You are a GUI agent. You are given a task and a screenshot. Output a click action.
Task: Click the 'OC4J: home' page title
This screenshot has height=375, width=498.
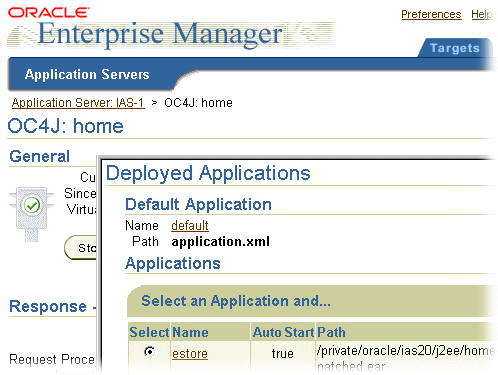[x=65, y=126]
